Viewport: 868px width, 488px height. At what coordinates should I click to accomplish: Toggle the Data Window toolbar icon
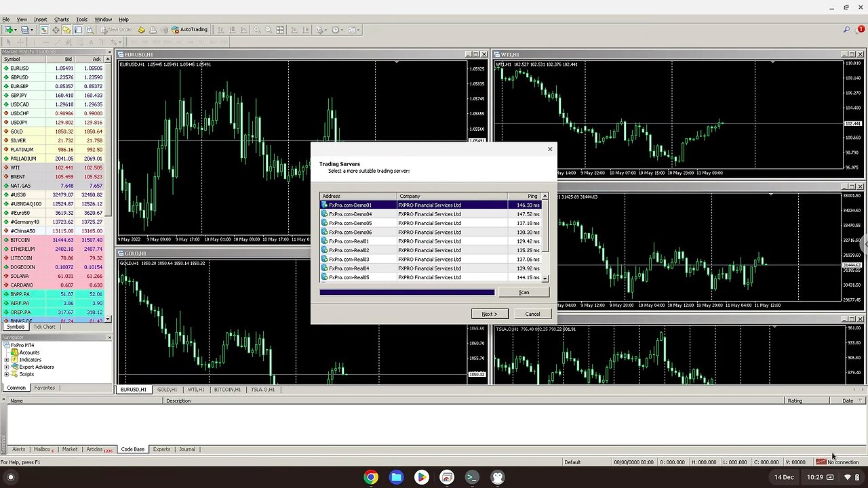click(56, 30)
